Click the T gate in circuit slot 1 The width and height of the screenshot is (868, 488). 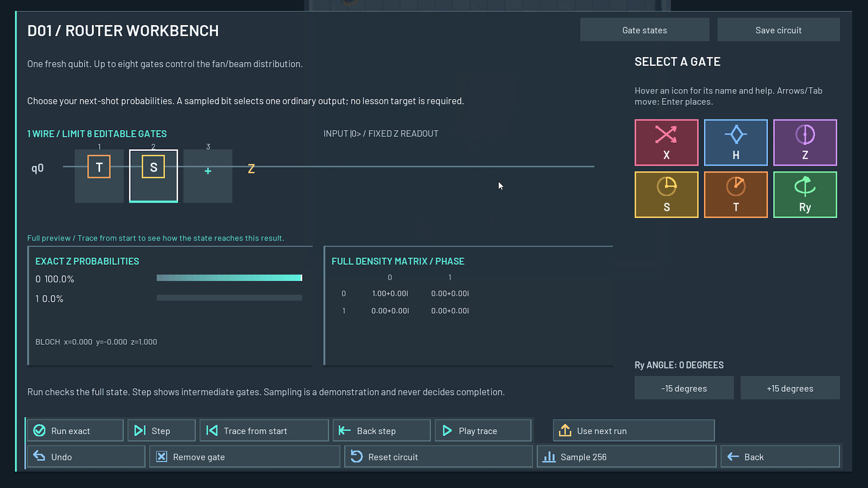pos(99,167)
